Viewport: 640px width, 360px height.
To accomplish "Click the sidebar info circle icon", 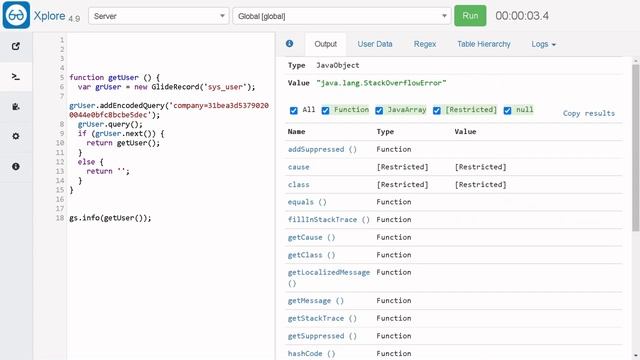I will (16, 167).
